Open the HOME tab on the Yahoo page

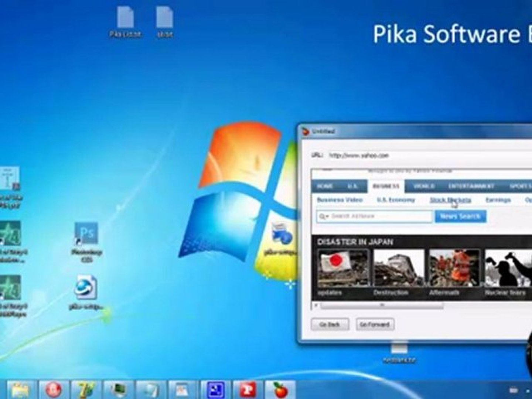point(325,186)
